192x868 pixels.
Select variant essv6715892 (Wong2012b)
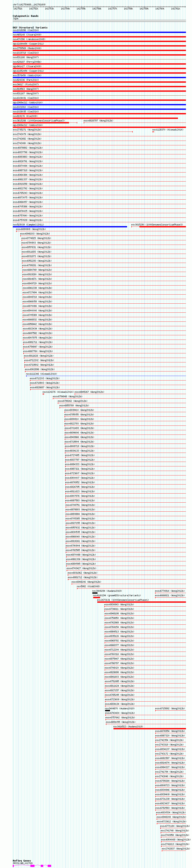pyautogui.click(x=170, y=709)
